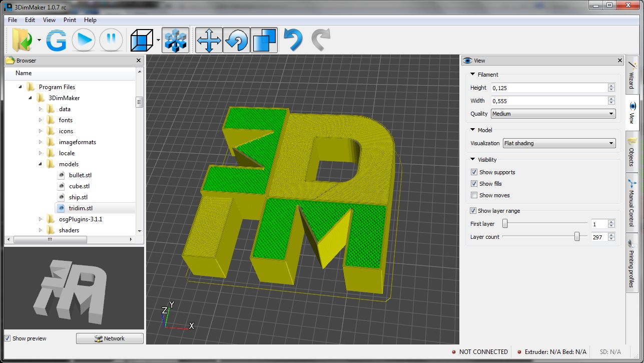
Task: Click the filament Height input field
Action: point(549,88)
